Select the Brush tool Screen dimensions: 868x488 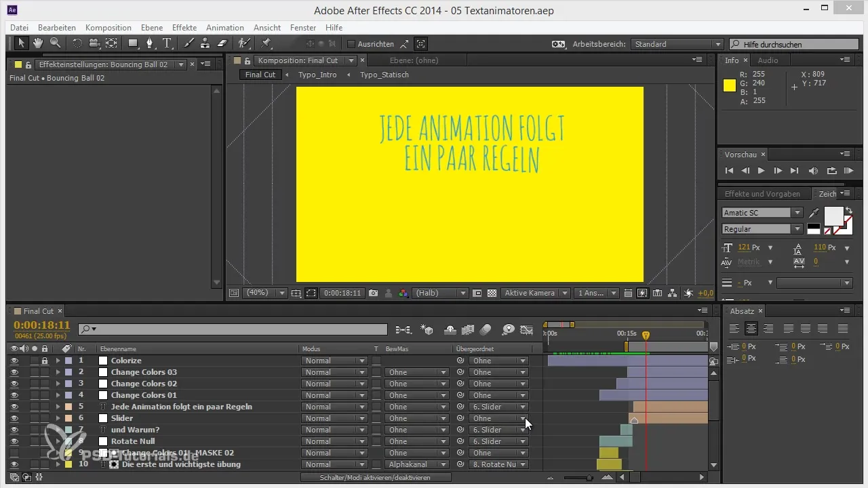click(x=189, y=43)
